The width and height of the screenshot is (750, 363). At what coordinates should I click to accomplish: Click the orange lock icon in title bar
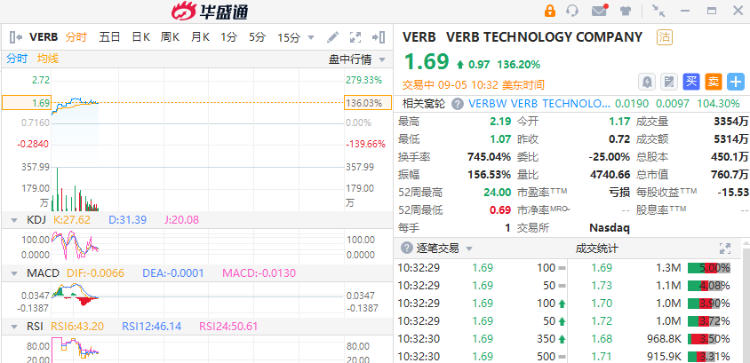point(550,11)
